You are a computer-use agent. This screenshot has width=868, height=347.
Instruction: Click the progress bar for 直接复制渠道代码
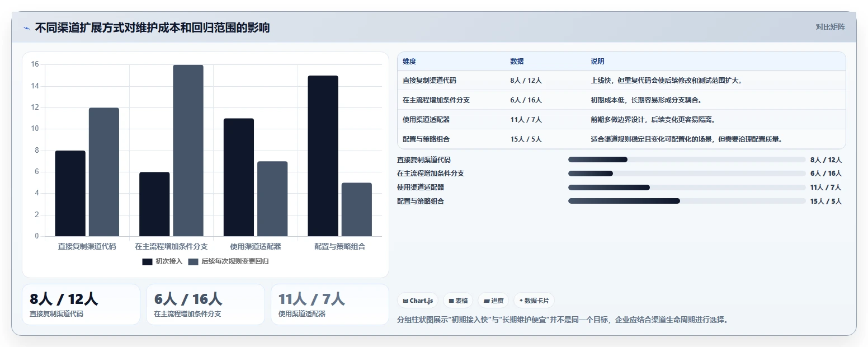[687, 160]
